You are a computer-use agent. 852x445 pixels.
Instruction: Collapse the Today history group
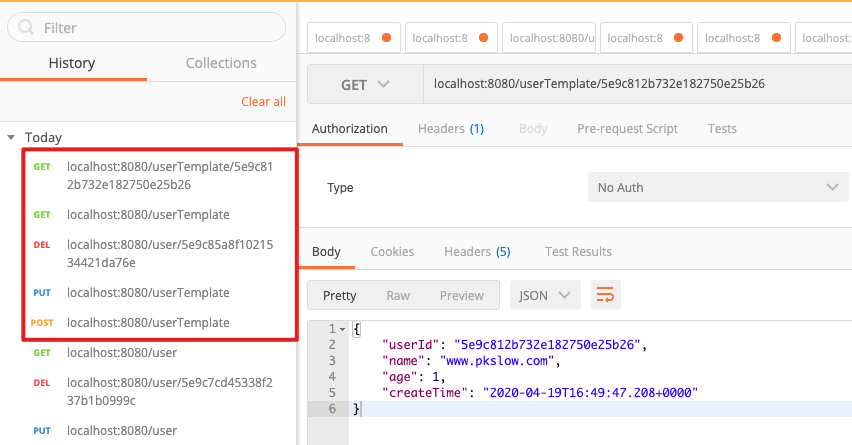click(x=11, y=137)
